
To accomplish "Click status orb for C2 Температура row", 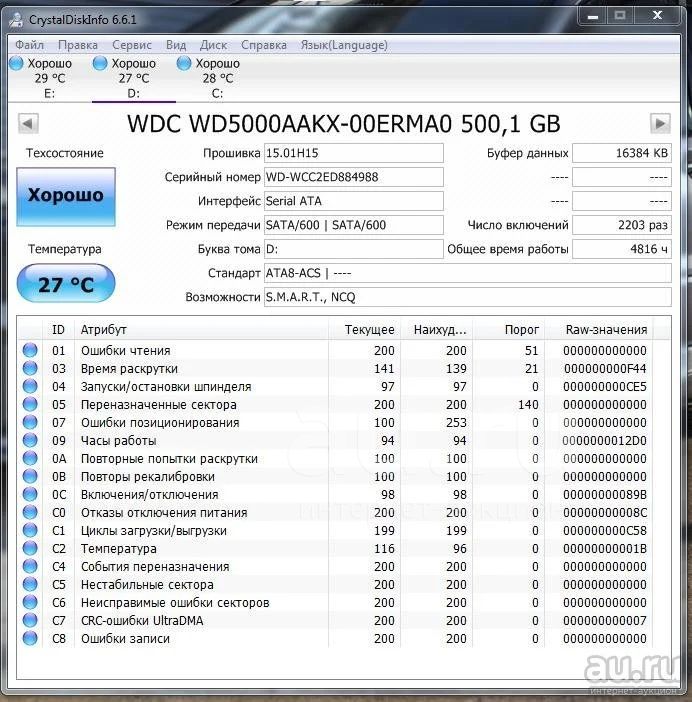I will tap(30, 548).
